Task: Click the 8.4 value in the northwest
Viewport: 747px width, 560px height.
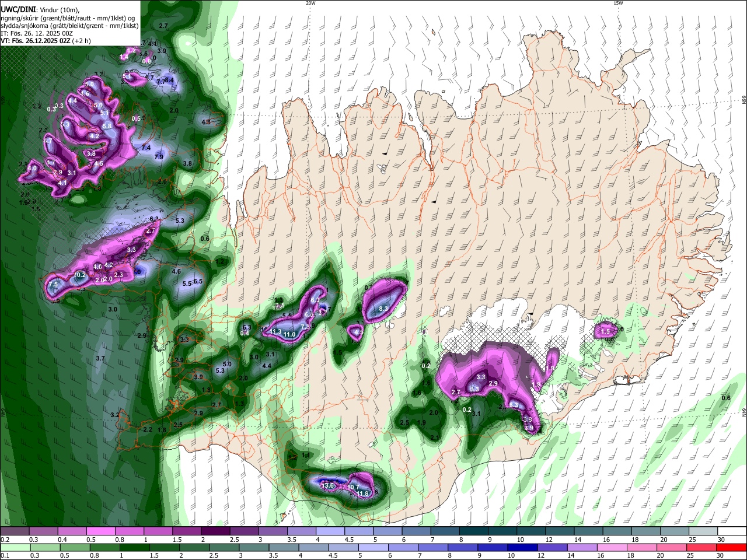Action: (x=169, y=80)
